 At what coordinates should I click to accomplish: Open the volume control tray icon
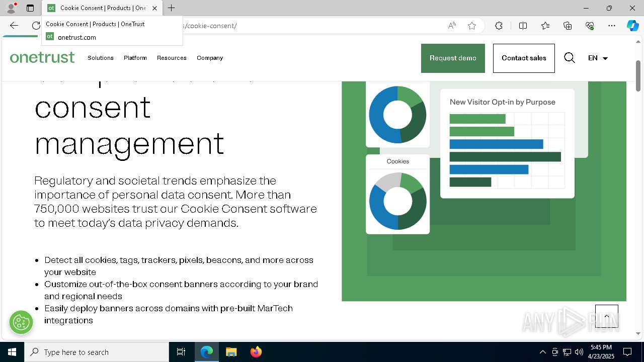point(579,352)
